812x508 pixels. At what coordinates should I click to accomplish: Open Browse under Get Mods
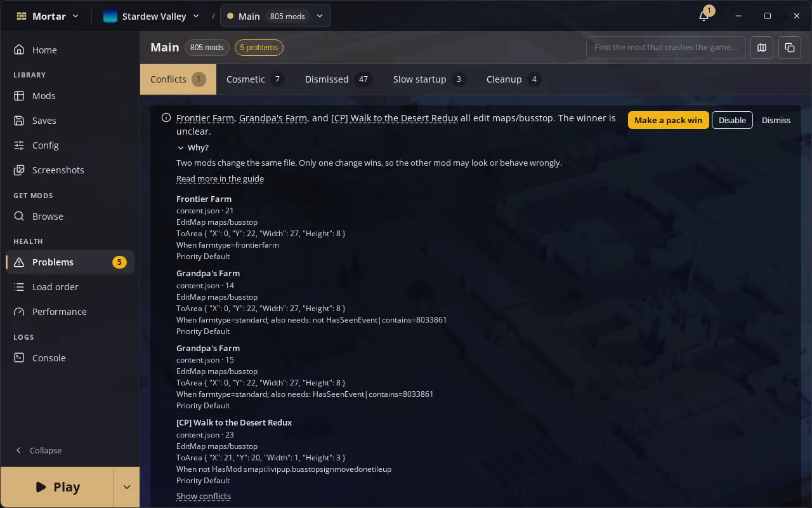[x=70, y=217]
